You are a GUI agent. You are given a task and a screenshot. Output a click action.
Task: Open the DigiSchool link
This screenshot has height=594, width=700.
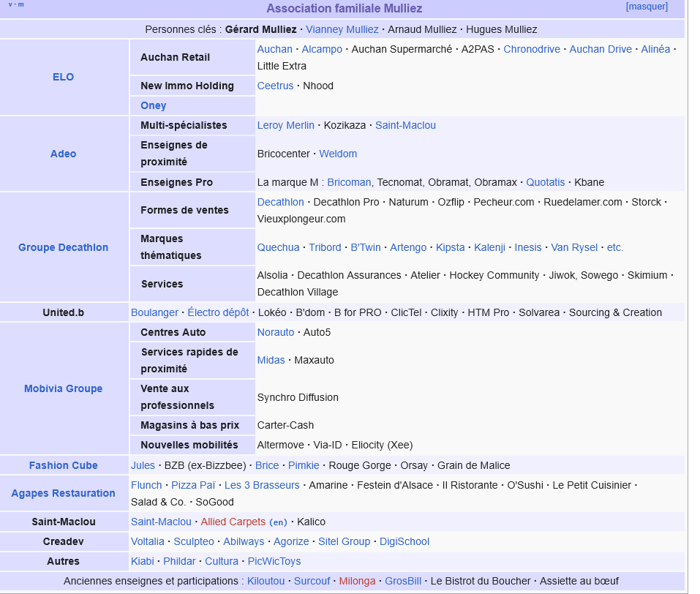point(404,541)
